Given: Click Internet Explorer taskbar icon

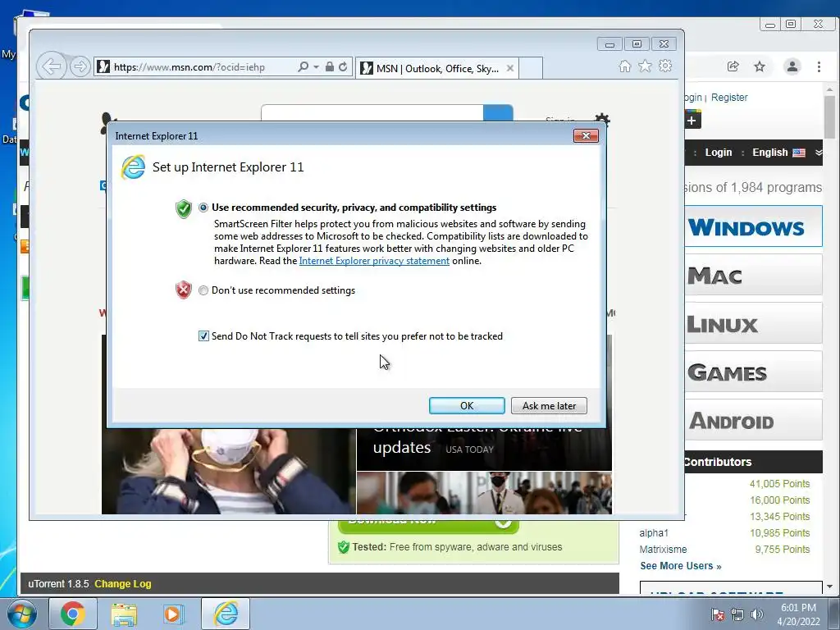Looking at the screenshot, I should point(226,614).
